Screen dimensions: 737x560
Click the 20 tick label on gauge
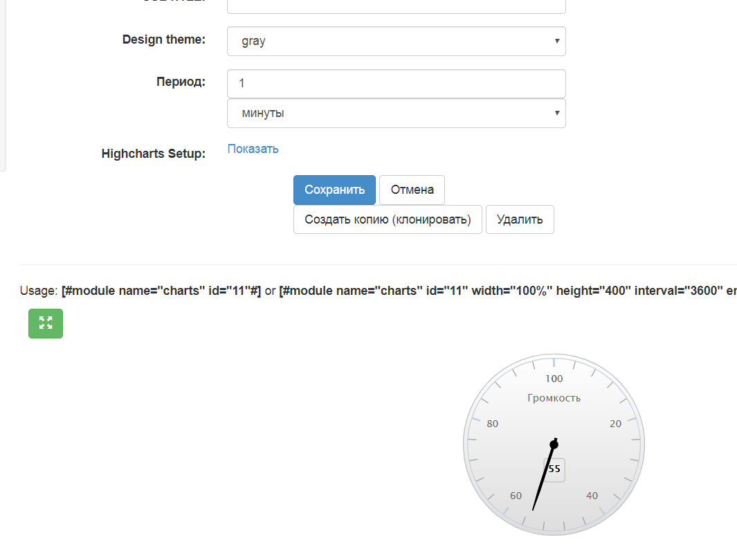[615, 424]
